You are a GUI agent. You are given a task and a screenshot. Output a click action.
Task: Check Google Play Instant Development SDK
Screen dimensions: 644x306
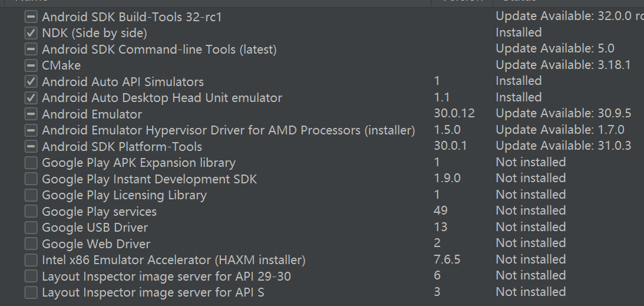[x=31, y=179]
